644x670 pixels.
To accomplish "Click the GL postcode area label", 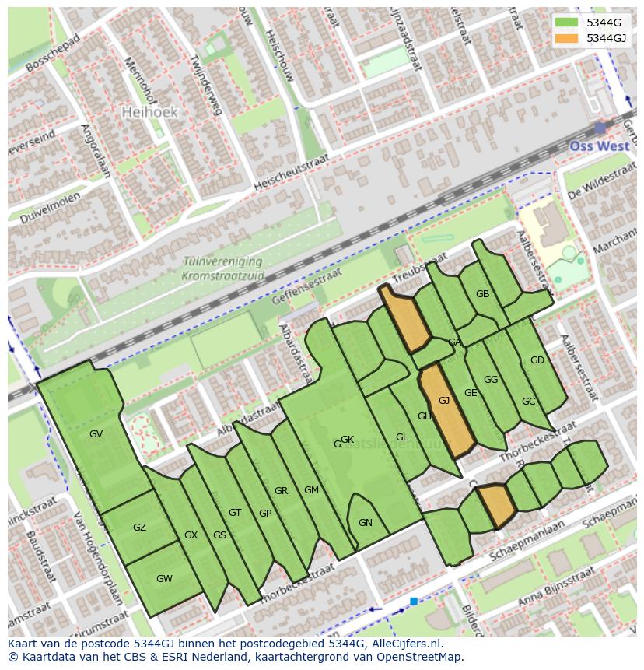I will click(401, 437).
